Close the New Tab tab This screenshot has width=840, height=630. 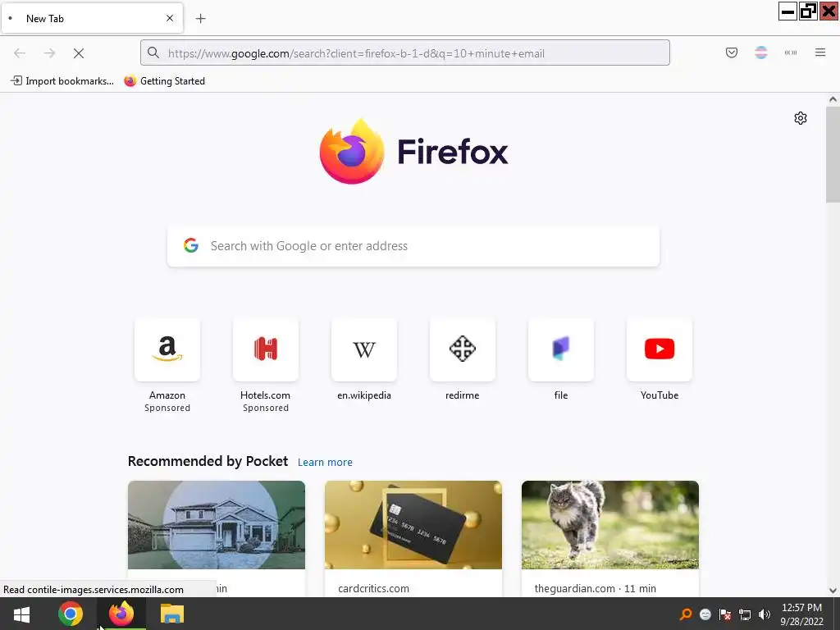point(170,18)
